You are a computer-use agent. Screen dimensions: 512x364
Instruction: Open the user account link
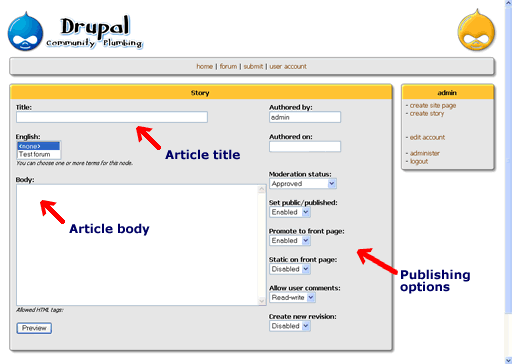[x=288, y=66]
